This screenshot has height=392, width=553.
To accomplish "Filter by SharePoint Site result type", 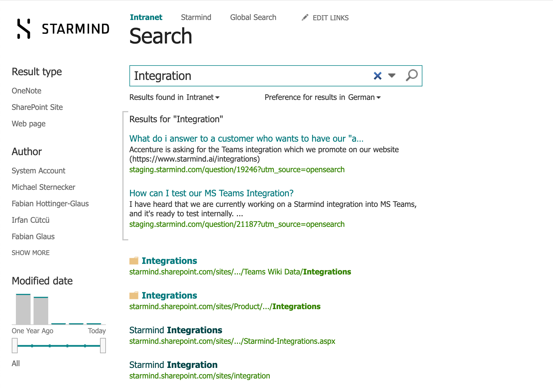I will (x=37, y=107).
